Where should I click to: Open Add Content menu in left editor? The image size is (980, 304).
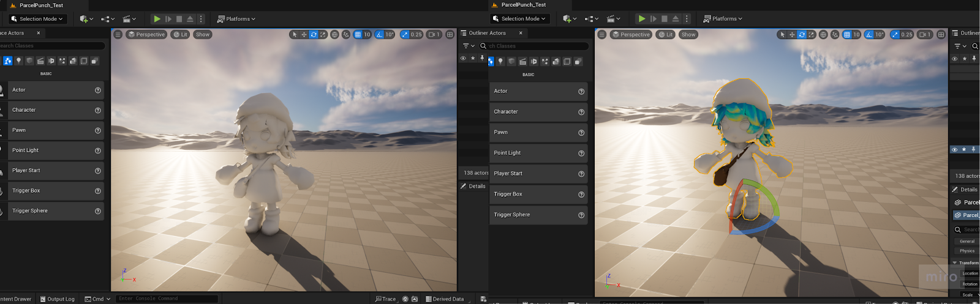pyautogui.click(x=86, y=19)
